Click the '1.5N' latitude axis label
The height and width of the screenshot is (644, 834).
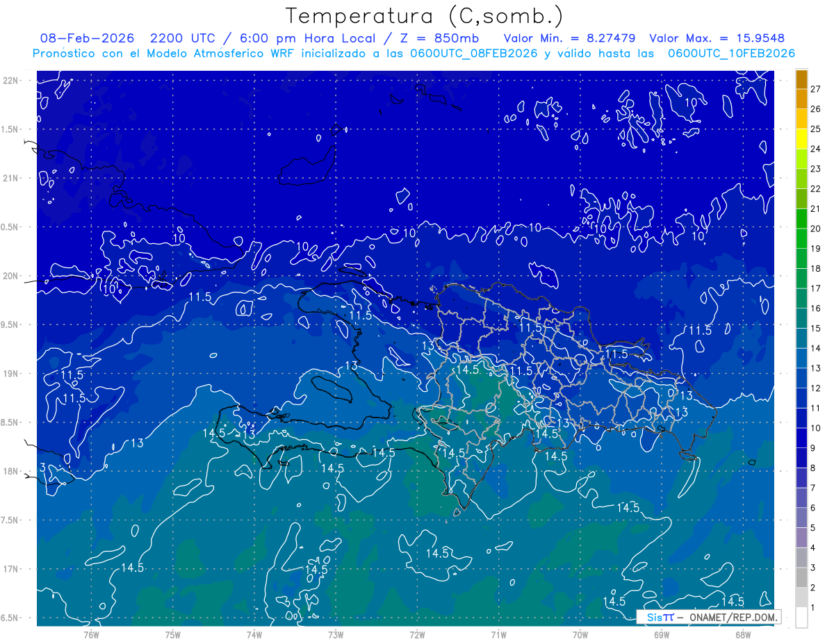[10, 130]
